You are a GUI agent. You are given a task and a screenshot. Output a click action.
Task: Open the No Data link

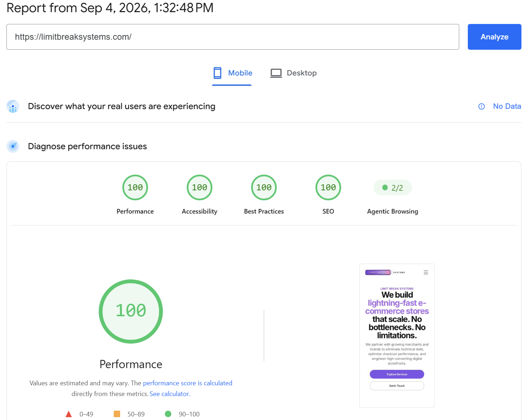(507, 106)
